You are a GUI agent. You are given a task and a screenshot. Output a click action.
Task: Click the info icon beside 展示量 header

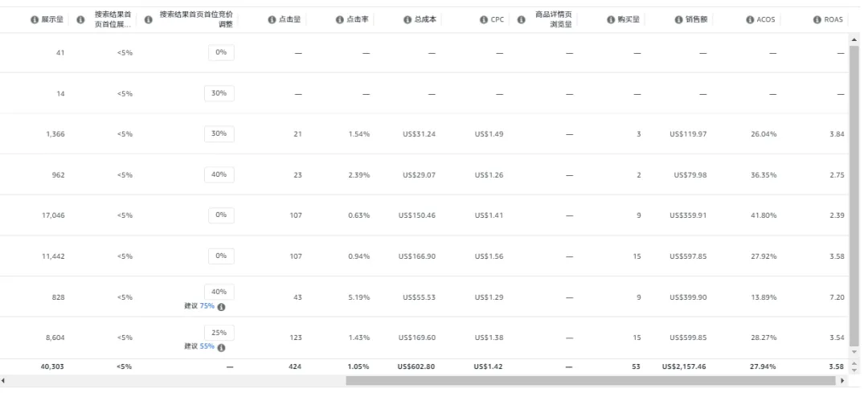[x=35, y=19]
